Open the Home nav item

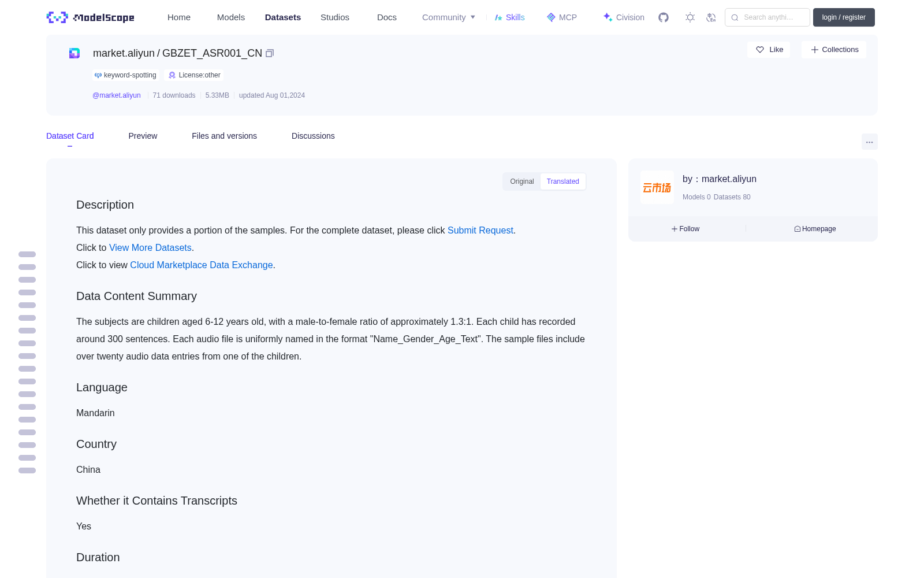[179, 17]
